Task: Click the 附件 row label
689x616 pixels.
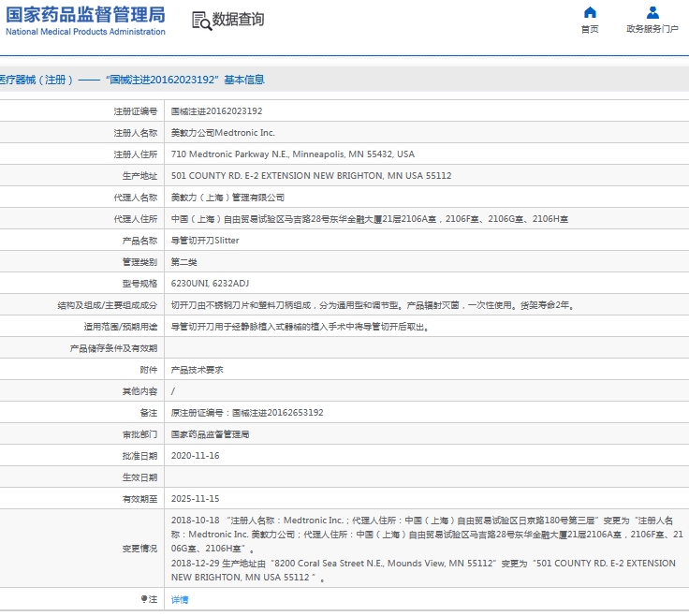Action: [x=149, y=370]
